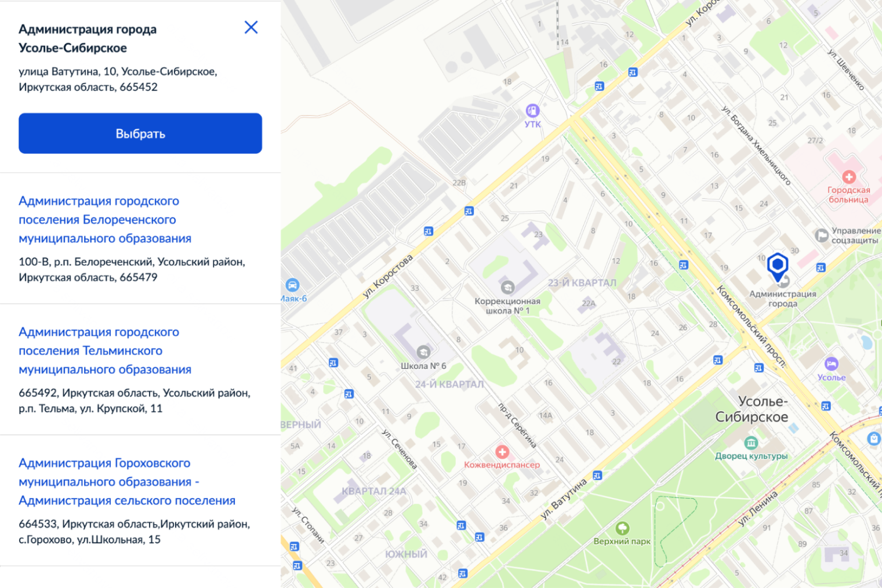Click the blue Выбрать button

pyautogui.click(x=140, y=133)
